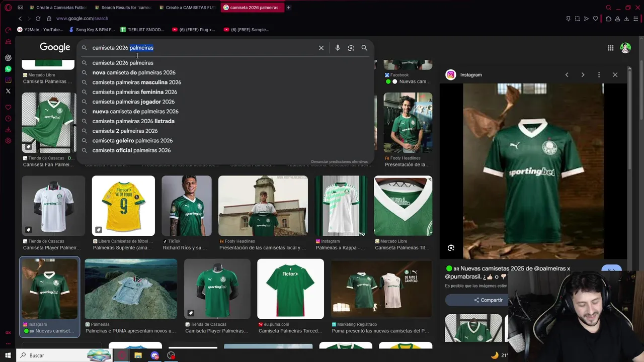Close the image preview panel
Viewport: 644px width, 362px height.
pyautogui.click(x=615, y=75)
